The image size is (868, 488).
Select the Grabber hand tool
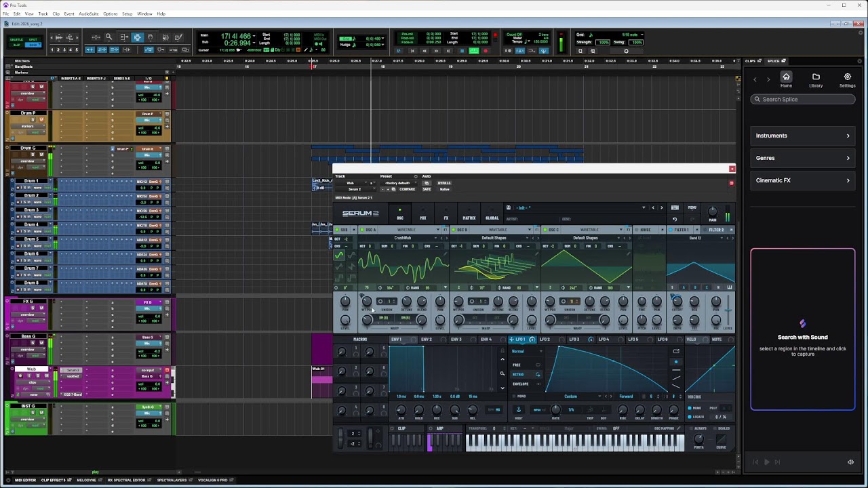pyautogui.click(x=151, y=37)
